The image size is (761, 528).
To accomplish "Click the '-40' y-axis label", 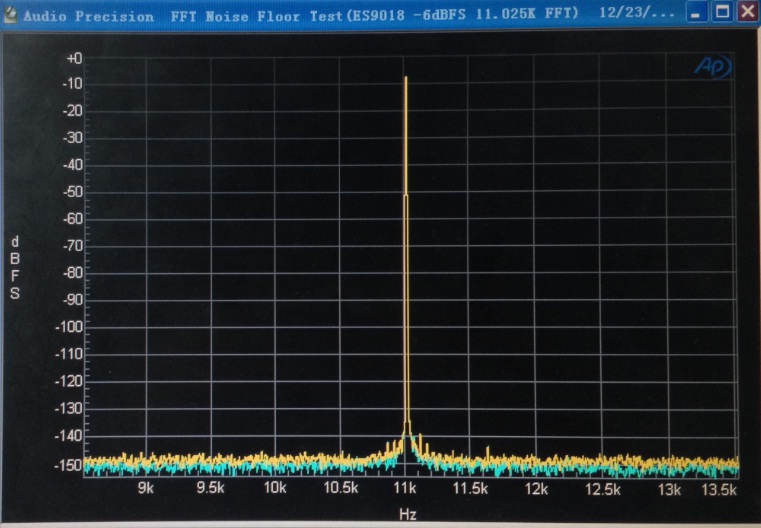I will tap(73, 165).
